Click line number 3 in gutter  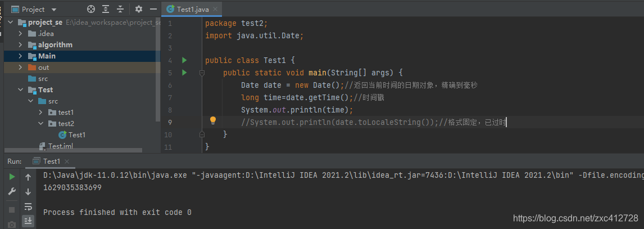170,48
